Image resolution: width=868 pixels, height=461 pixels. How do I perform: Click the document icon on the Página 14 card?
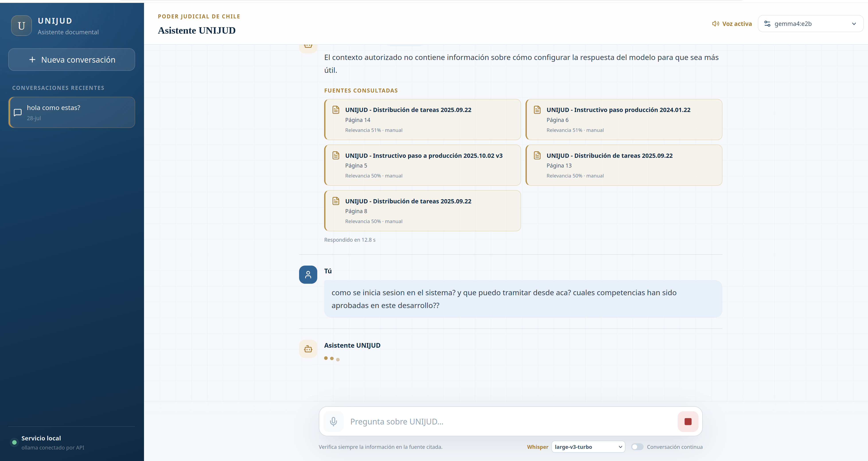point(336,110)
